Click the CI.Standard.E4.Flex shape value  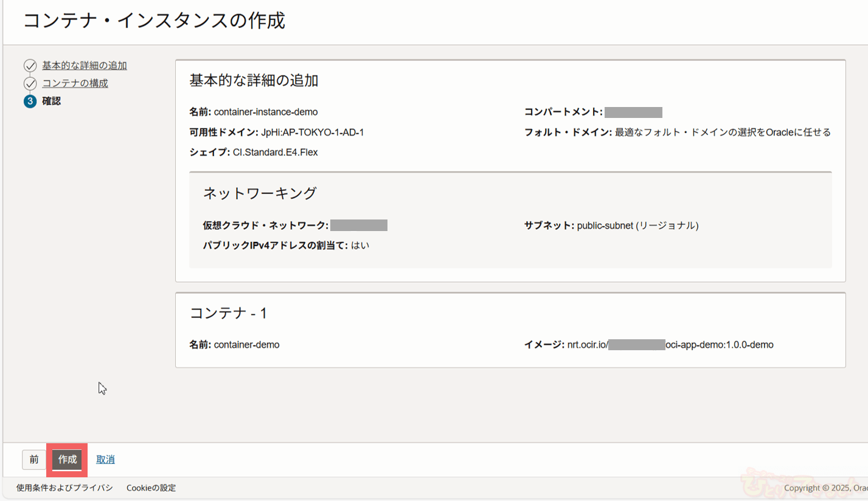point(275,152)
